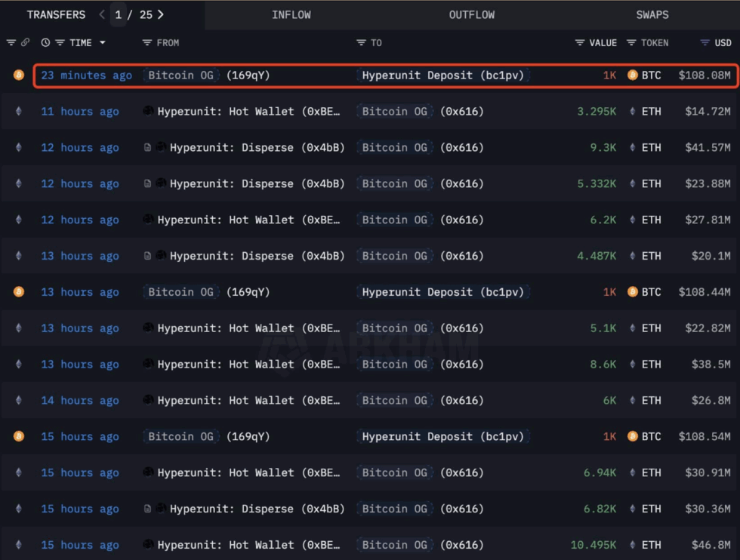Open the 14 hours ago transaction link
This screenshot has width=740, height=560.
[x=80, y=400]
